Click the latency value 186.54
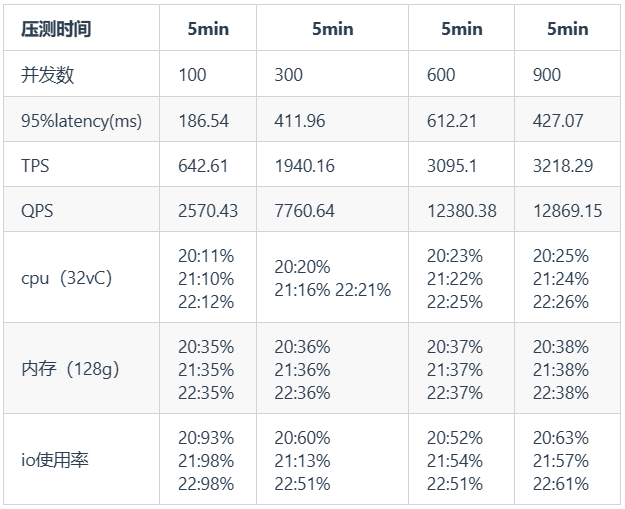Viewport: 625px width, 509px height. coord(204,121)
